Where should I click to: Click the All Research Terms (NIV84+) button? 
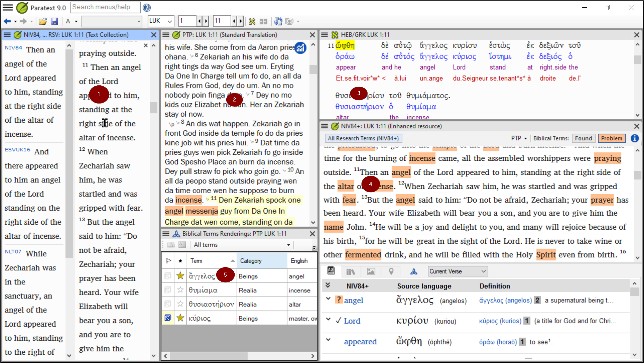pos(363,138)
